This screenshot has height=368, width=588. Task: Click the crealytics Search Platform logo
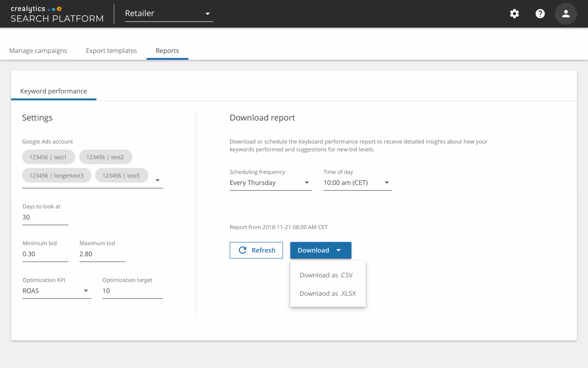pos(57,14)
